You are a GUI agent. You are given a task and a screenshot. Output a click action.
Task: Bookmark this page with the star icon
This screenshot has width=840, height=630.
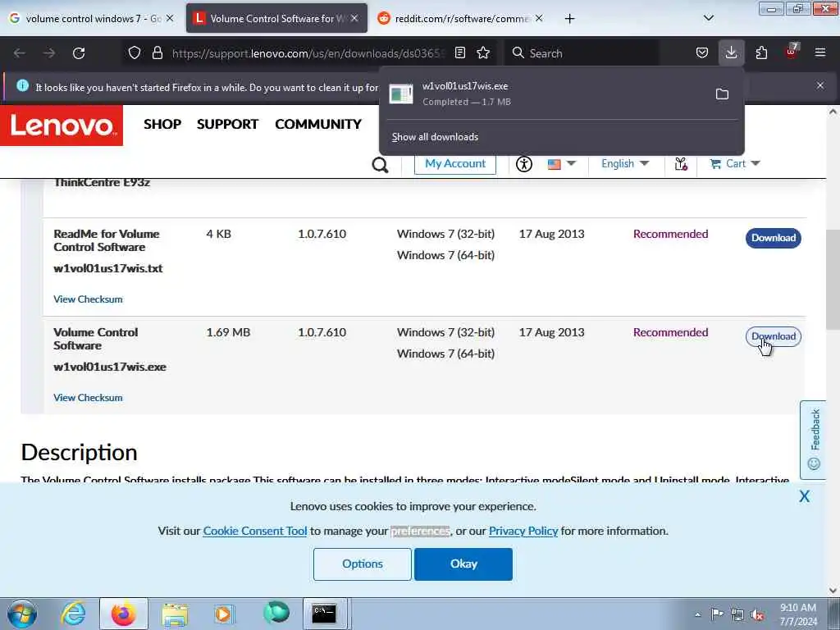pos(483,53)
